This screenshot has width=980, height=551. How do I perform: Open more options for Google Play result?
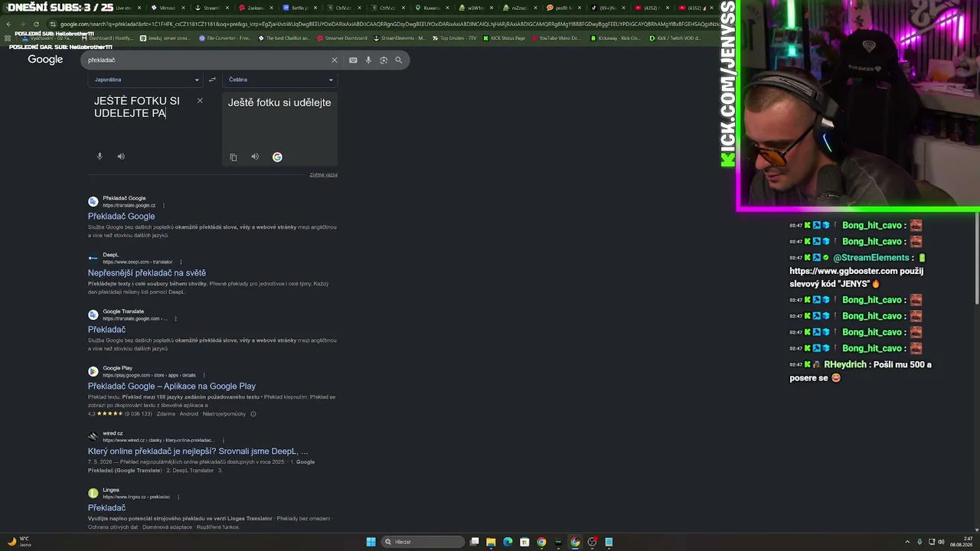[x=204, y=375]
